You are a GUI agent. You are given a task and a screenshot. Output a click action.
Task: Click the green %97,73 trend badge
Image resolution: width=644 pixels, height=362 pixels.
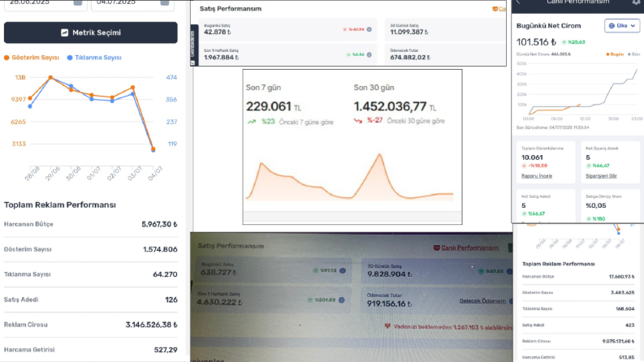325,270
